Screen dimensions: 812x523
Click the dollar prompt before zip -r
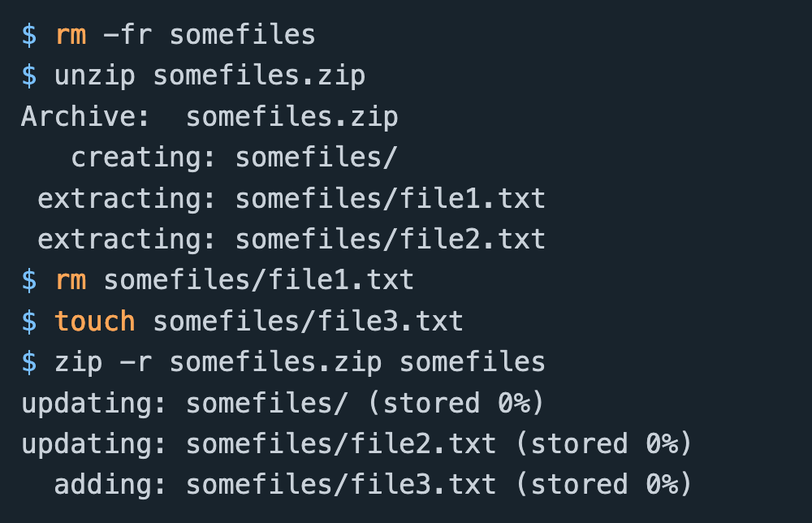click(x=29, y=362)
